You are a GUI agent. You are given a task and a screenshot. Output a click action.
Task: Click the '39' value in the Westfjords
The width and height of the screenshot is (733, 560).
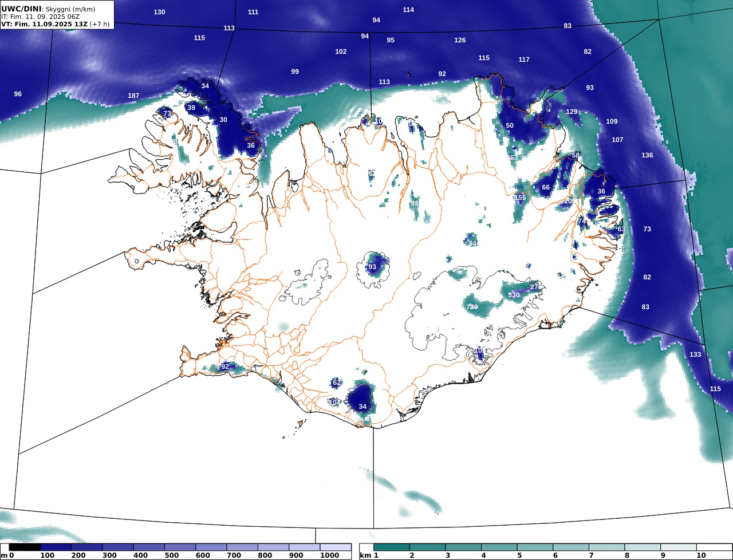[x=191, y=108]
